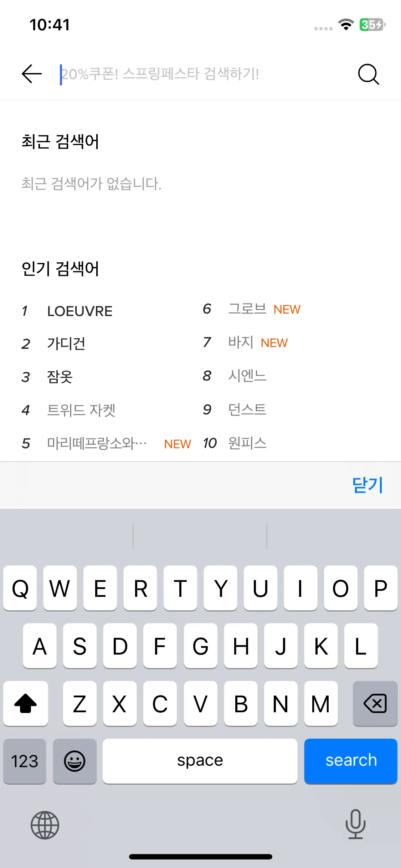Screen dimensions: 401x868
Task: Select popular search 가디건
Action: tap(66, 344)
